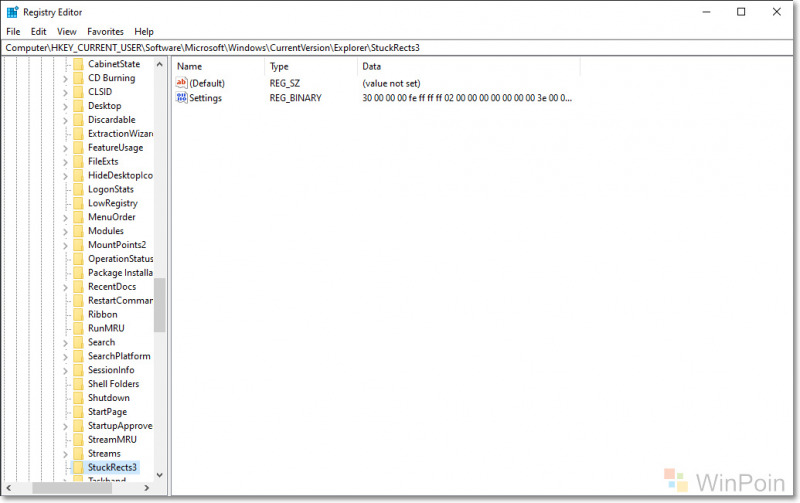Expand the Desktop key
Image resolution: width=800 pixels, height=503 pixels.
(65, 107)
